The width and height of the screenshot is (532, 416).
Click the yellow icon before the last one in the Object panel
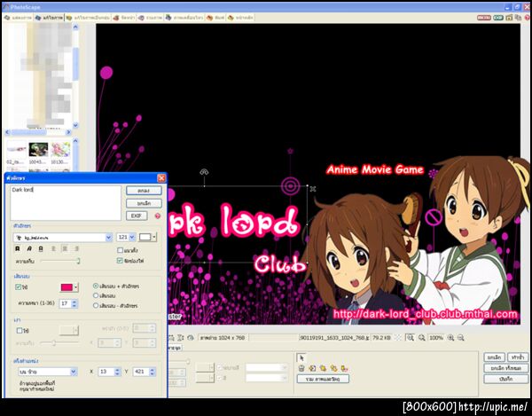click(333, 368)
